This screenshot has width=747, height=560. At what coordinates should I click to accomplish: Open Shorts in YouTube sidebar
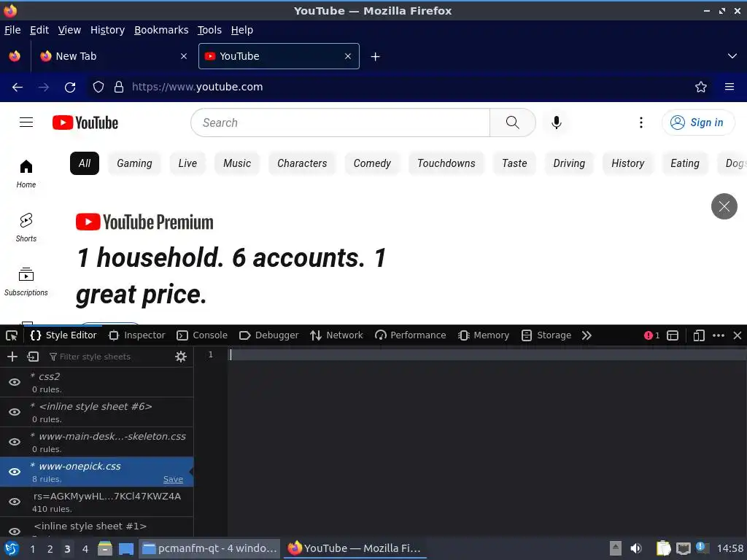coord(26,228)
